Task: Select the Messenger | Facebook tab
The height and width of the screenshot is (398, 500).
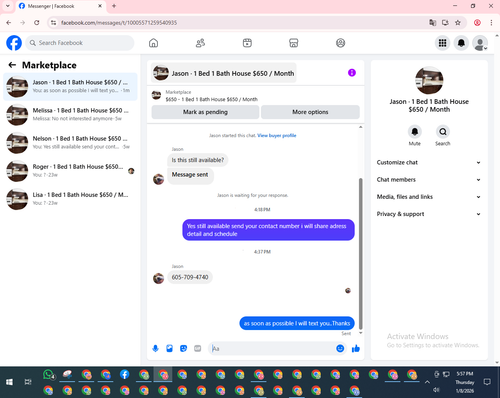Action: [x=60, y=6]
